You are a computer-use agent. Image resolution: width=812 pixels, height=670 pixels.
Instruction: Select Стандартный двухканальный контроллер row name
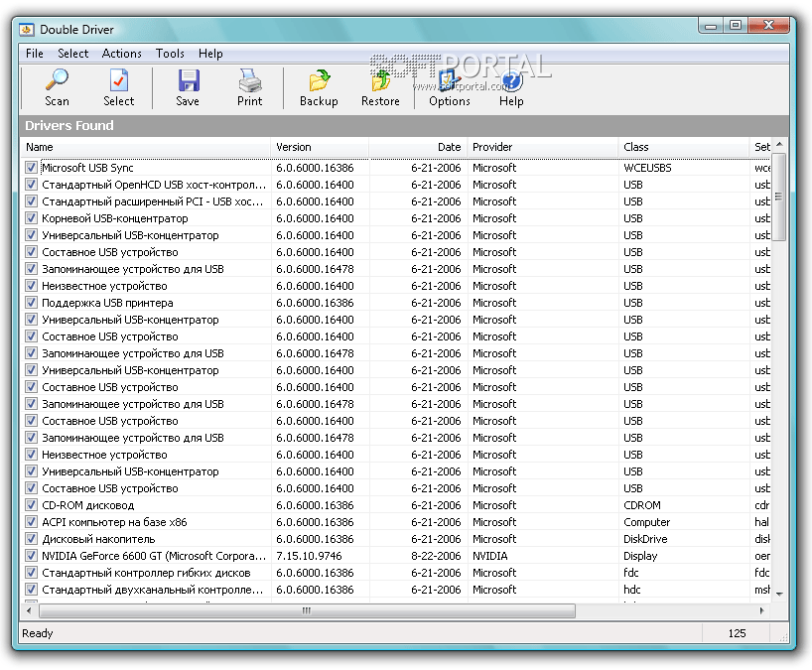153,590
